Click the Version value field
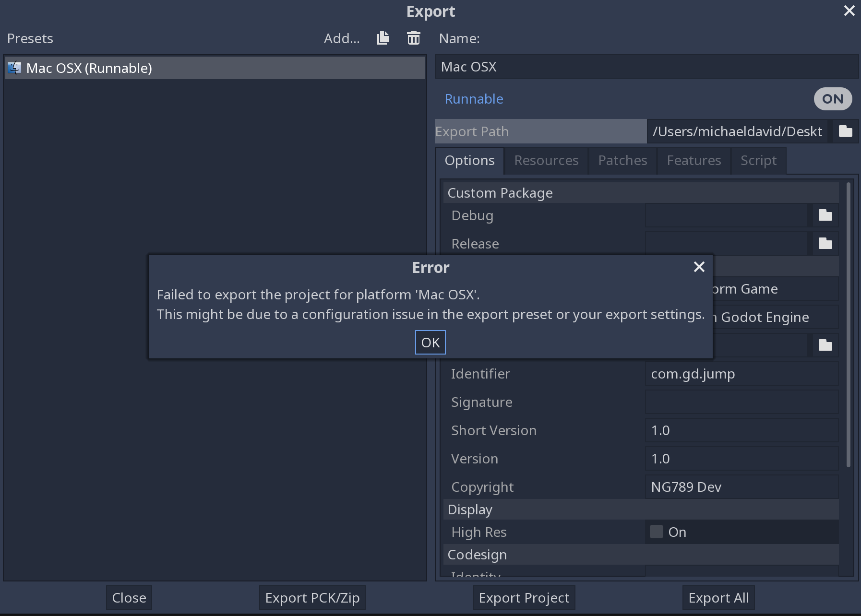 pyautogui.click(x=741, y=459)
